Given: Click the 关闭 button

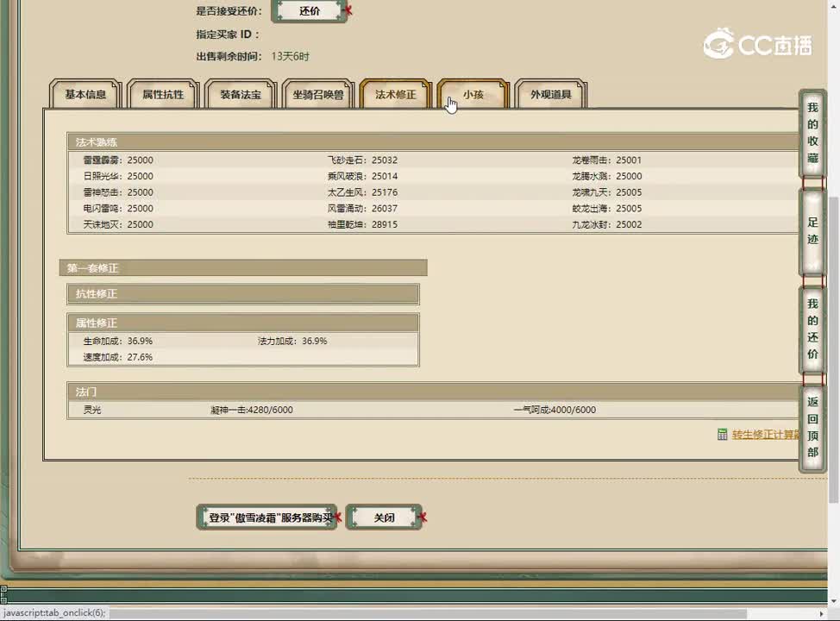Looking at the screenshot, I should coord(384,517).
